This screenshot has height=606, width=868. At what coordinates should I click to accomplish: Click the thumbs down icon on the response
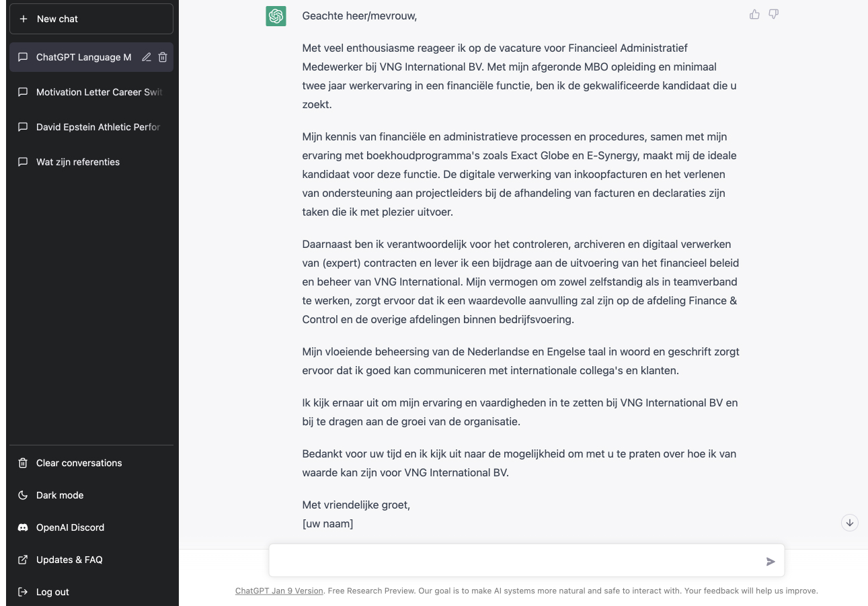tap(773, 13)
